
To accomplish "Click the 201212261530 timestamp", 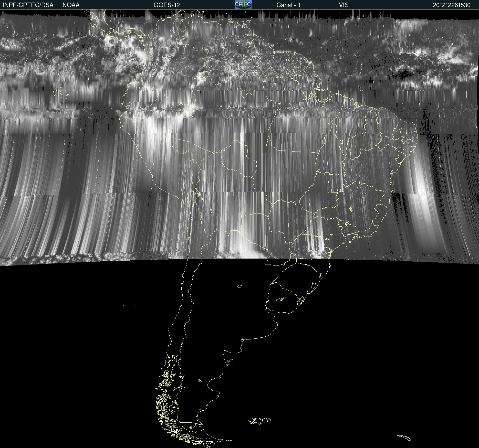I will point(452,5).
